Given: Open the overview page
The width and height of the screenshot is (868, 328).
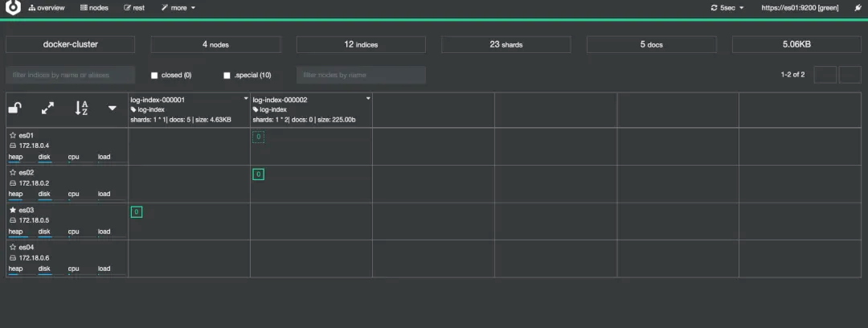Looking at the screenshot, I should point(47,8).
